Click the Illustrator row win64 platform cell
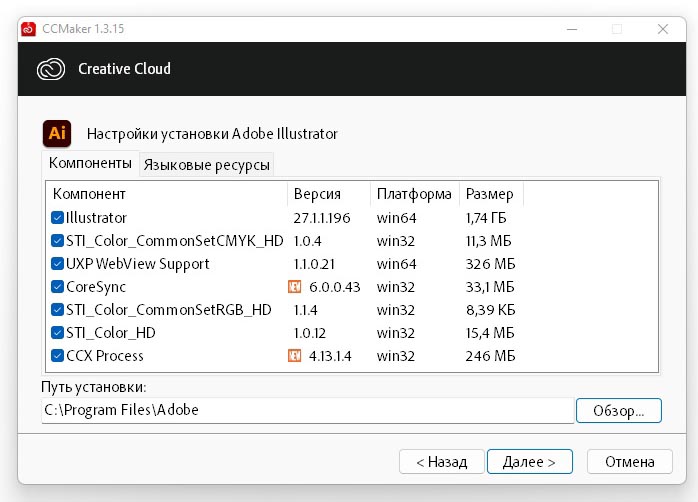 coord(396,218)
